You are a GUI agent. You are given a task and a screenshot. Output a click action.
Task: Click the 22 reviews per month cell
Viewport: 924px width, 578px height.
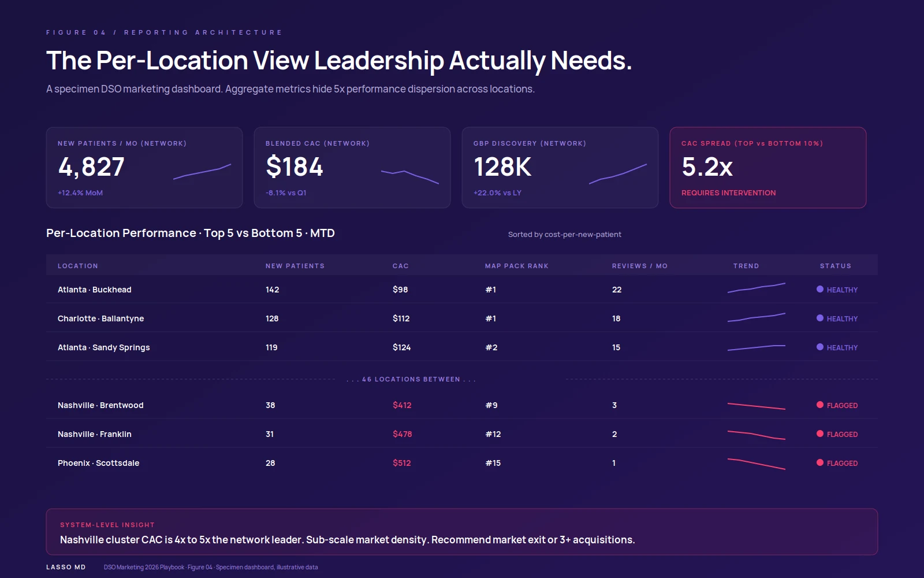[617, 290]
